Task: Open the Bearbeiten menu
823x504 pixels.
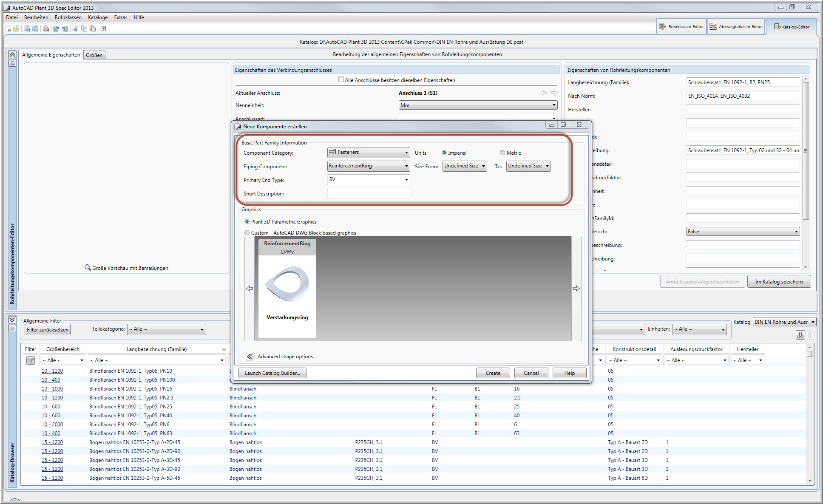Action: click(36, 17)
